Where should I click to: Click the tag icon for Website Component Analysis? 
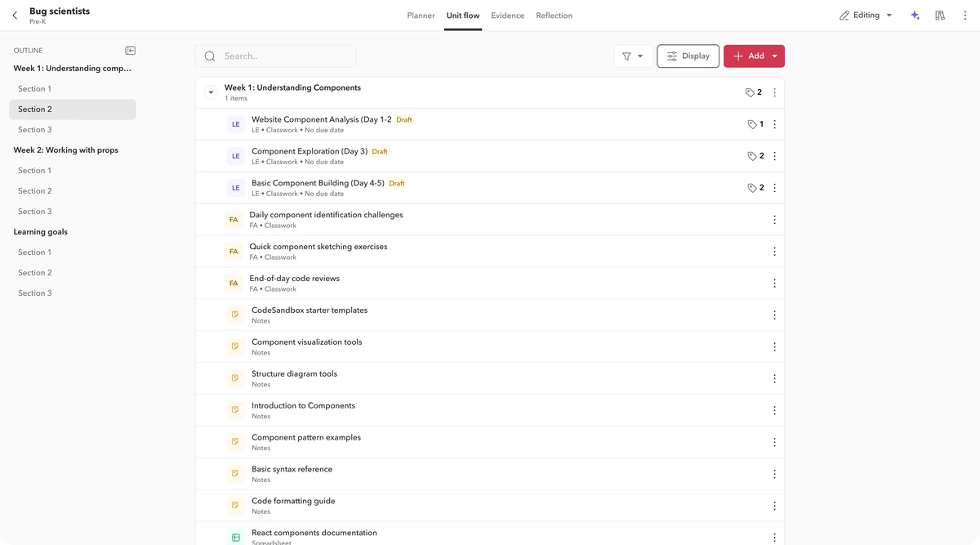(752, 124)
